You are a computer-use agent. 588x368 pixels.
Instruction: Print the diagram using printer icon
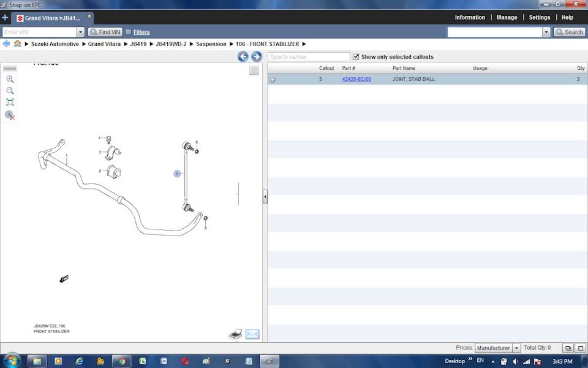235,334
